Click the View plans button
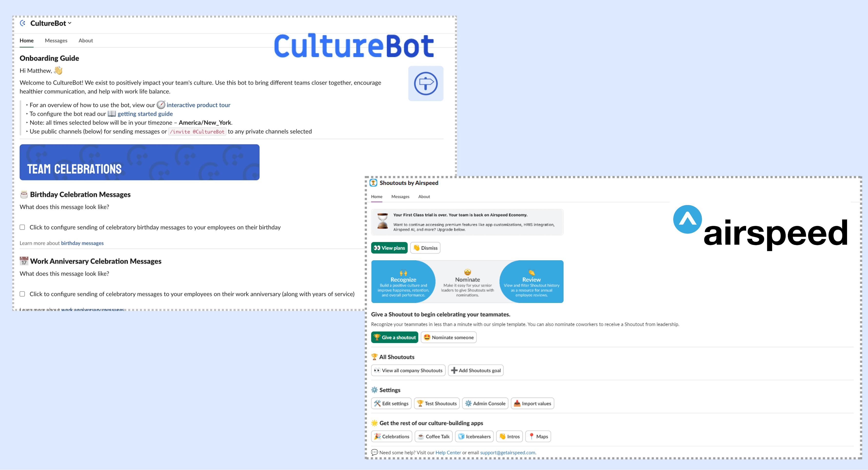This screenshot has width=868, height=470. pyautogui.click(x=389, y=248)
